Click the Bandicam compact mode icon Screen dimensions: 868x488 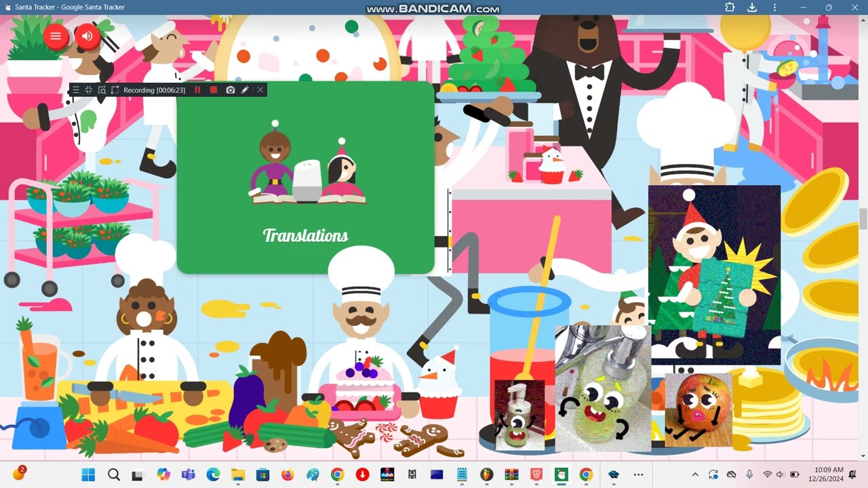pyautogui.click(x=89, y=90)
